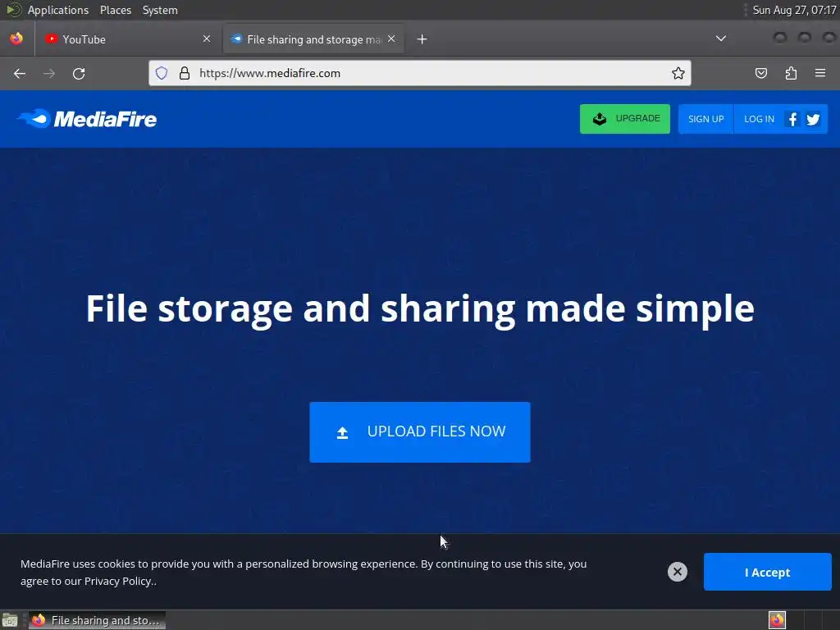
Task: Click the MediaFire logo
Action: click(87, 119)
